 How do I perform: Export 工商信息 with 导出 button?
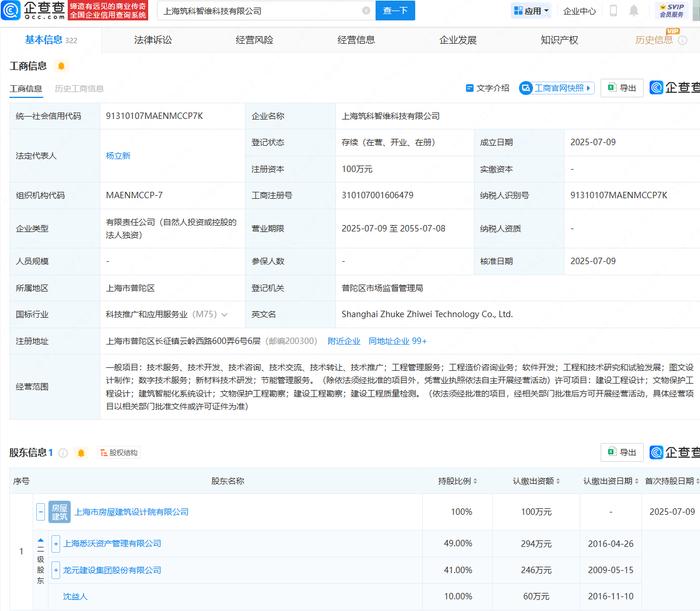(622, 88)
